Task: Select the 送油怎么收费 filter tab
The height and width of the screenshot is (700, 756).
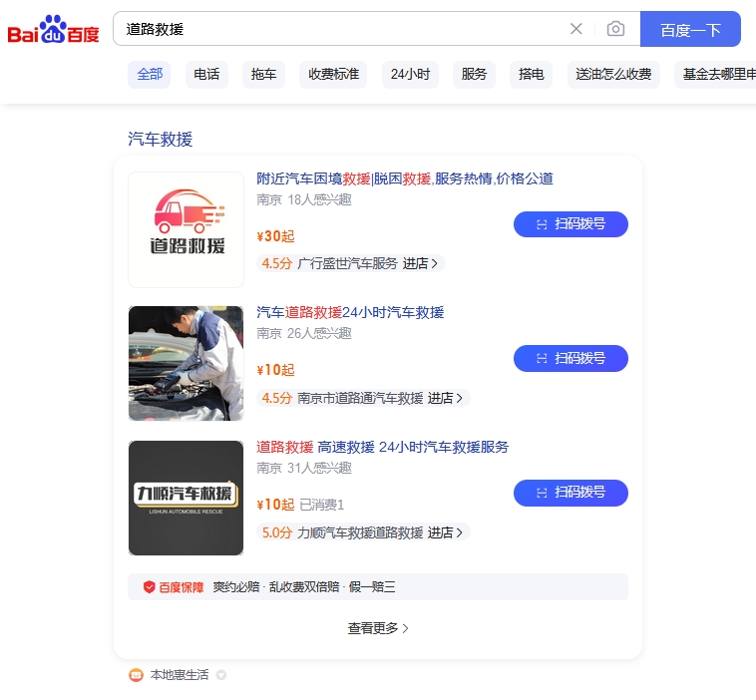Action: (613, 74)
